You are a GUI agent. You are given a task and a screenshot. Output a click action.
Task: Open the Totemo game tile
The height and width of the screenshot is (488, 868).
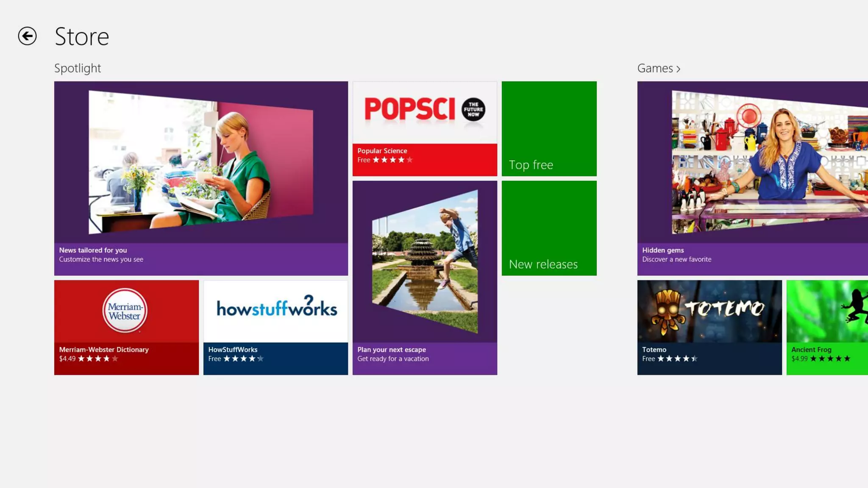coord(709,327)
